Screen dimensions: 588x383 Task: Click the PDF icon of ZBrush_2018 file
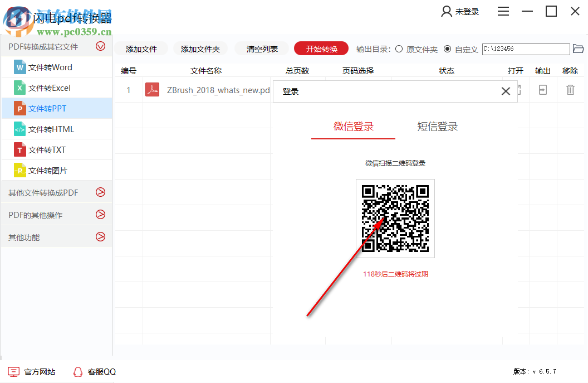(x=152, y=90)
